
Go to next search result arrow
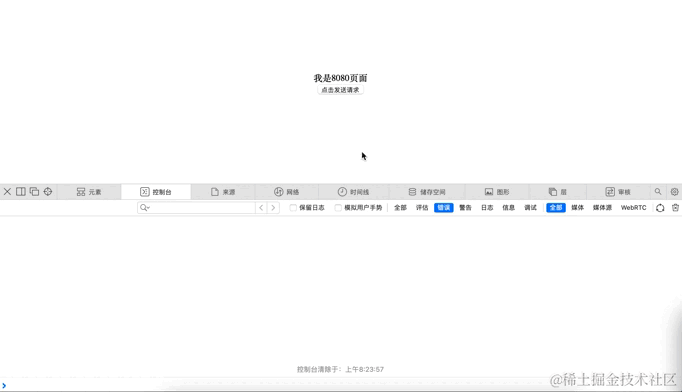pos(273,208)
